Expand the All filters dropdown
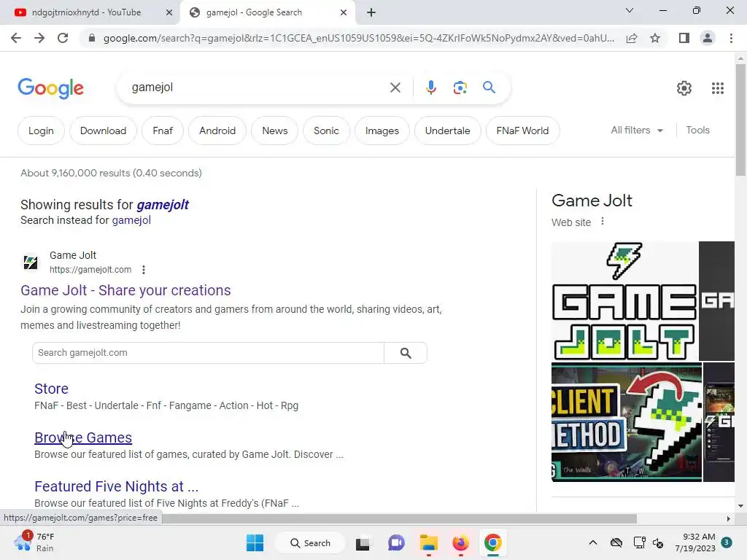Viewport: 747px width, 560px height. (637, 130)
